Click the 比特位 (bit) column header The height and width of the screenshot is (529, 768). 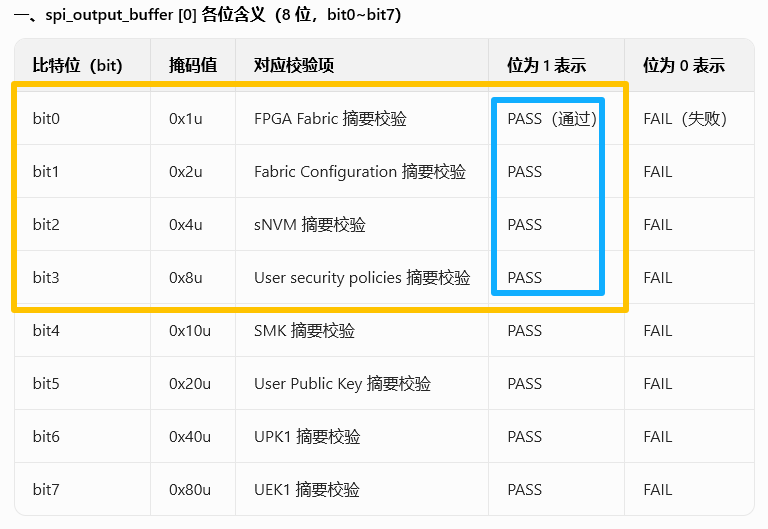coord(77,65)
